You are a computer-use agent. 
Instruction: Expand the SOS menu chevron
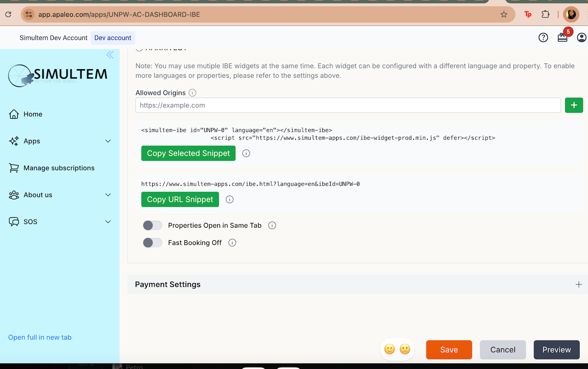coord(108,221)
